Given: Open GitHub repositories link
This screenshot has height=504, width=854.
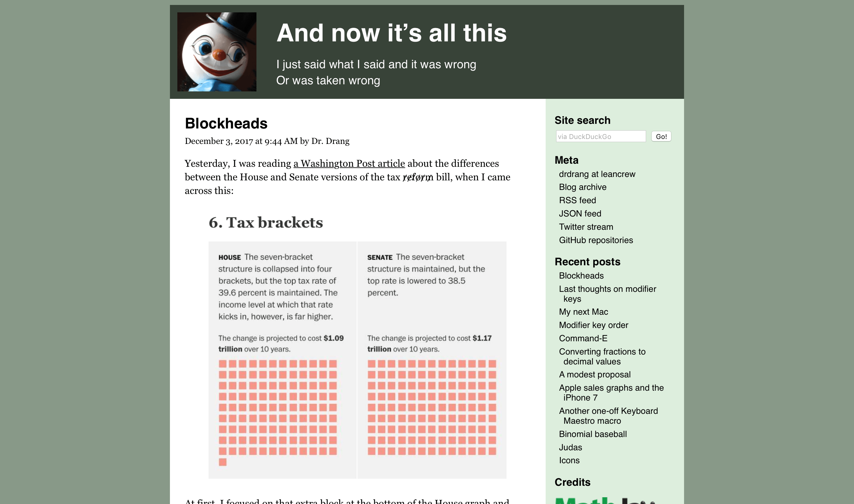Looking at the screenshot, I should (x=596, y=240).
